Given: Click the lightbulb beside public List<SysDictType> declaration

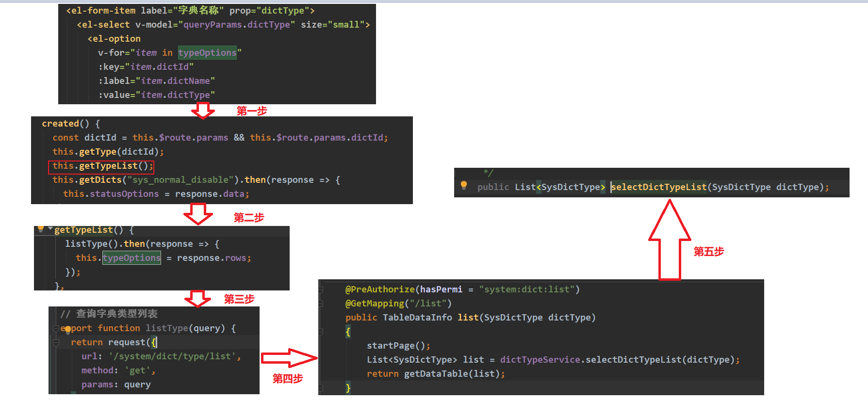Looking at the screenshot, I should click(x=464, y=185).
